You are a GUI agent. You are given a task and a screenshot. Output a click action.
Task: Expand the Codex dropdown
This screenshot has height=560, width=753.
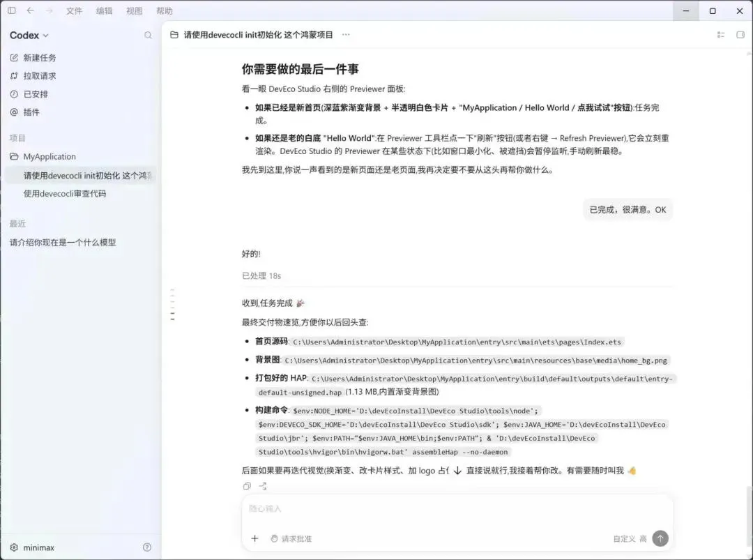click(29, 35)
